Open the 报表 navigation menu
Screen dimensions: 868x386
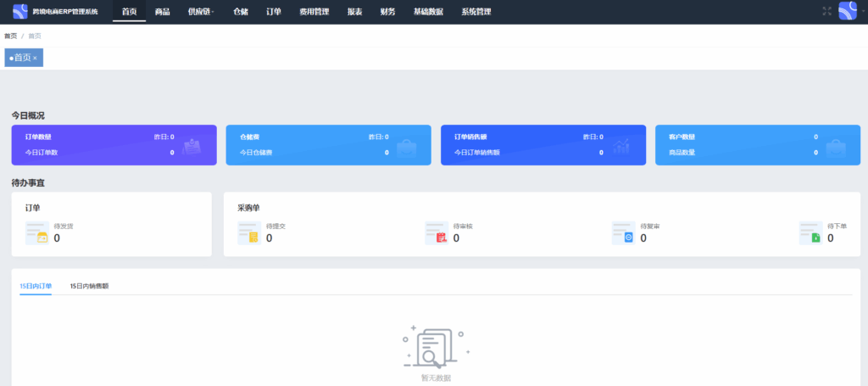coord(355,12)
